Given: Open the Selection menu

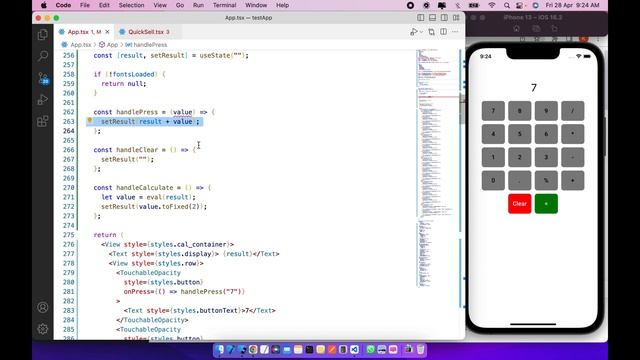Looking at the screenshot, I should (x=131, y=5).
